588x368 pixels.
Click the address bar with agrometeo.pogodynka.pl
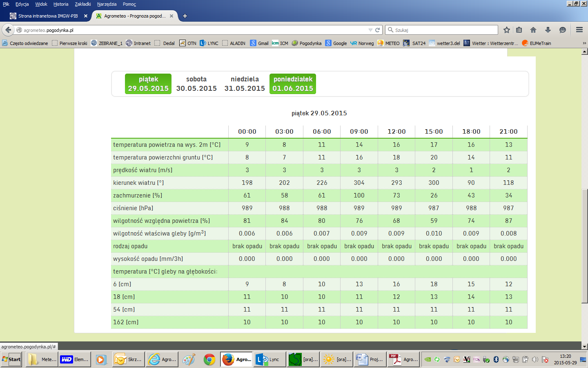(x=192, y=30)
